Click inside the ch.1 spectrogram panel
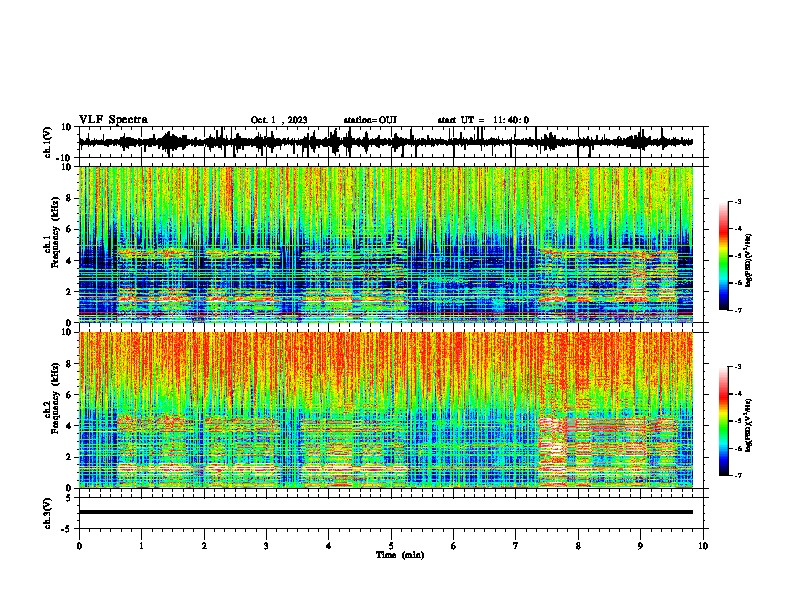The height and width of the screenshot is (612, 792). tap(386, 244)
